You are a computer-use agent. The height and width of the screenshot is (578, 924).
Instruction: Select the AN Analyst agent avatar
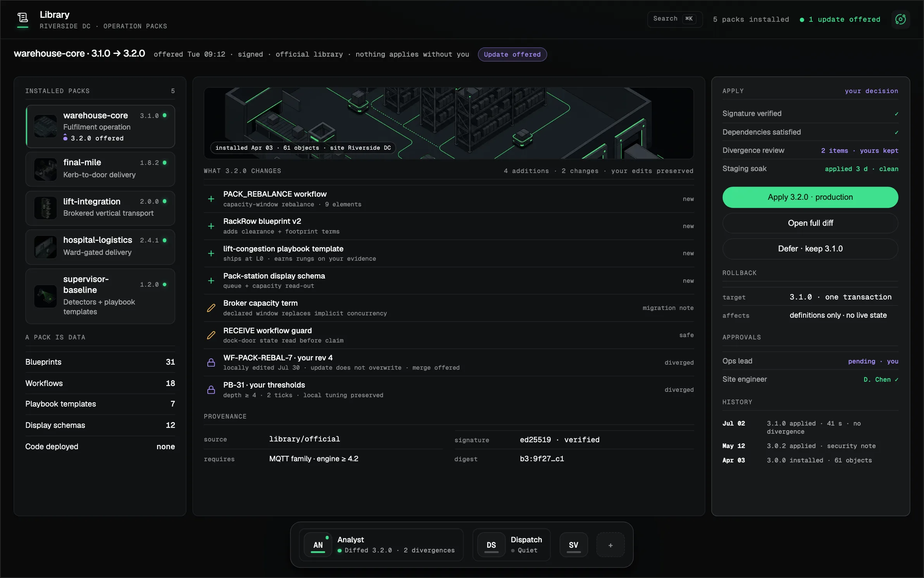click(x=318, y=545)
